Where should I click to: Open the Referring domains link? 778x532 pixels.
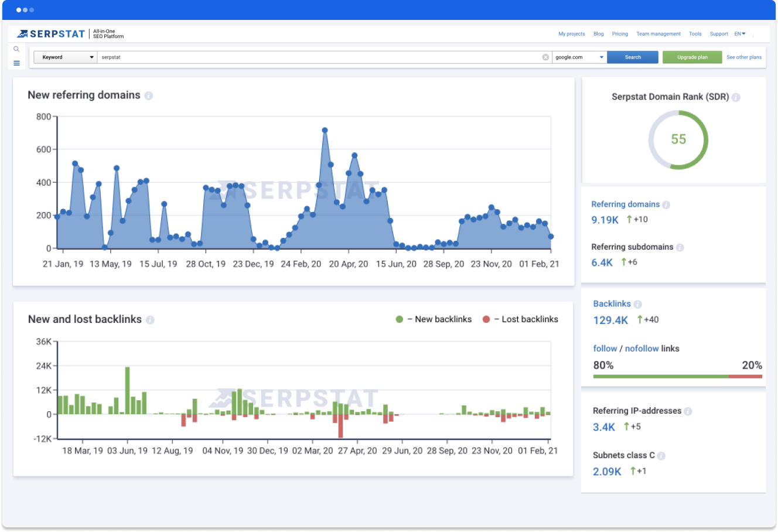tap(625, 204)
